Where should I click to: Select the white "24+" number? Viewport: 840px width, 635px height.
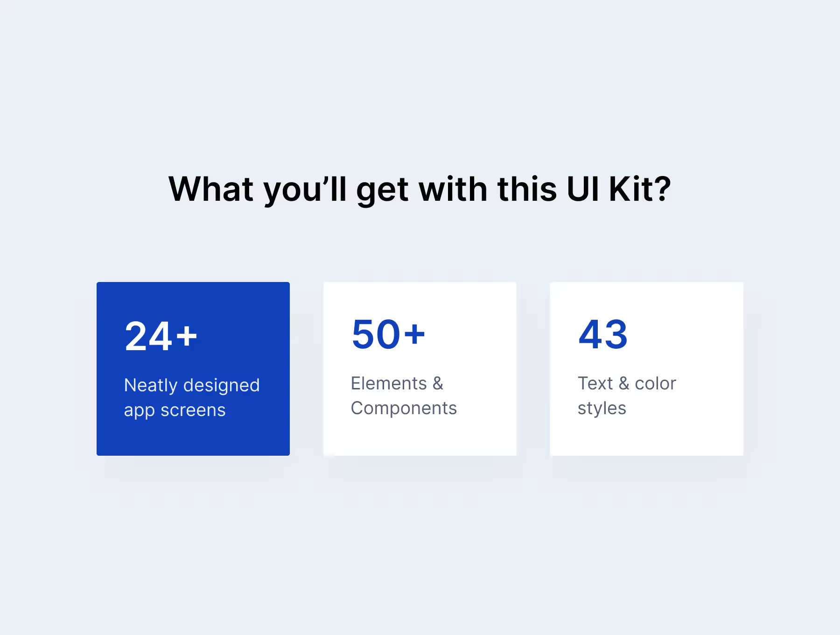[x=161, y=336]
